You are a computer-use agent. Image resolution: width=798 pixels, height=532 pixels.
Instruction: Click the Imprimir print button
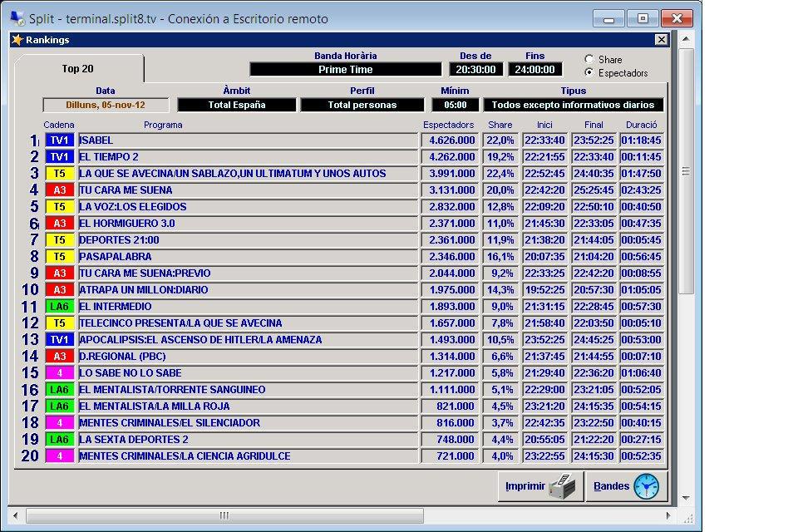coord(540,486)
